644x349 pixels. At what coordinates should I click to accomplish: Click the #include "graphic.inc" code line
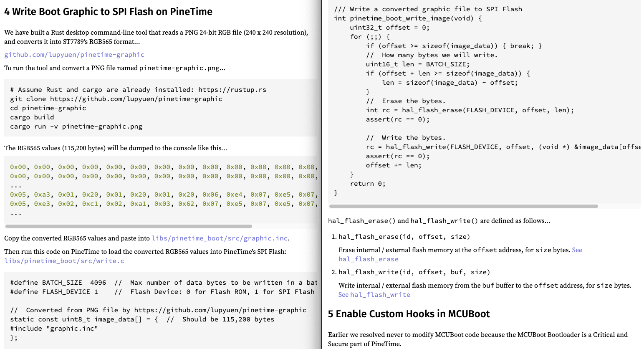click(54, 329)
